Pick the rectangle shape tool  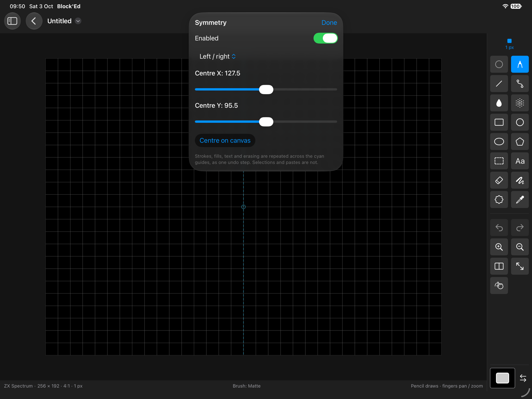click(499, 122)
